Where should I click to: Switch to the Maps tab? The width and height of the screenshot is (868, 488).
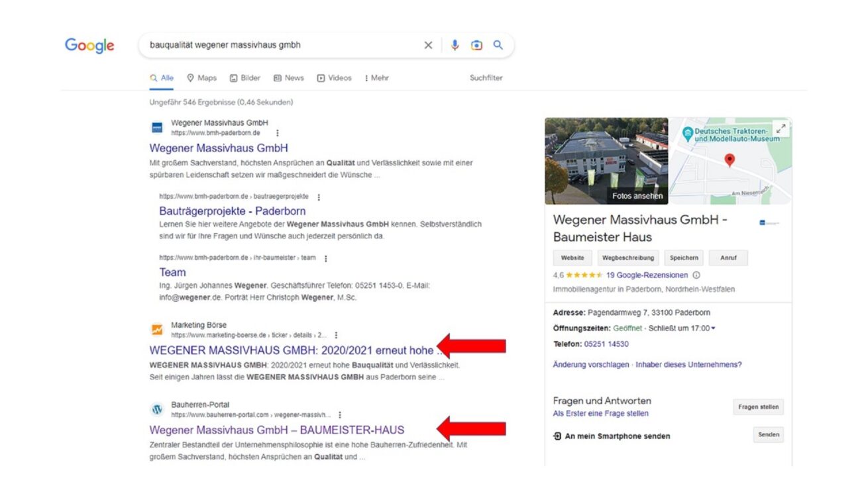coord(201,77)
